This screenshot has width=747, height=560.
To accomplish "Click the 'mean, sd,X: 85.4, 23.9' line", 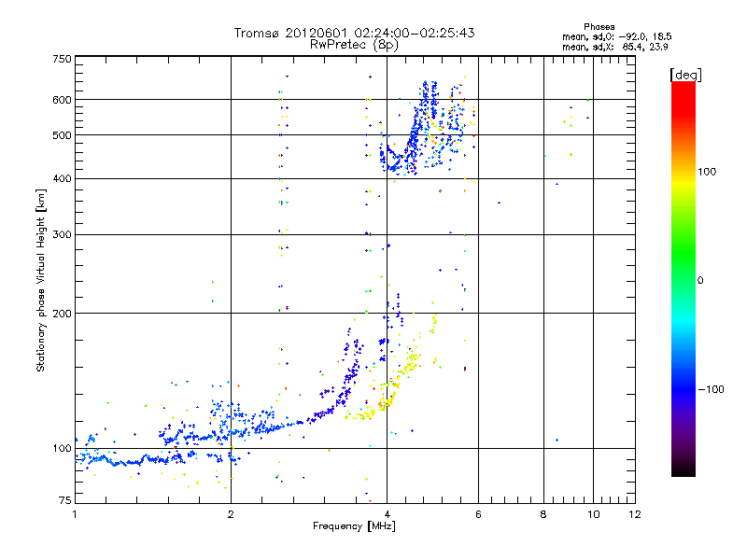I will 615,47.
